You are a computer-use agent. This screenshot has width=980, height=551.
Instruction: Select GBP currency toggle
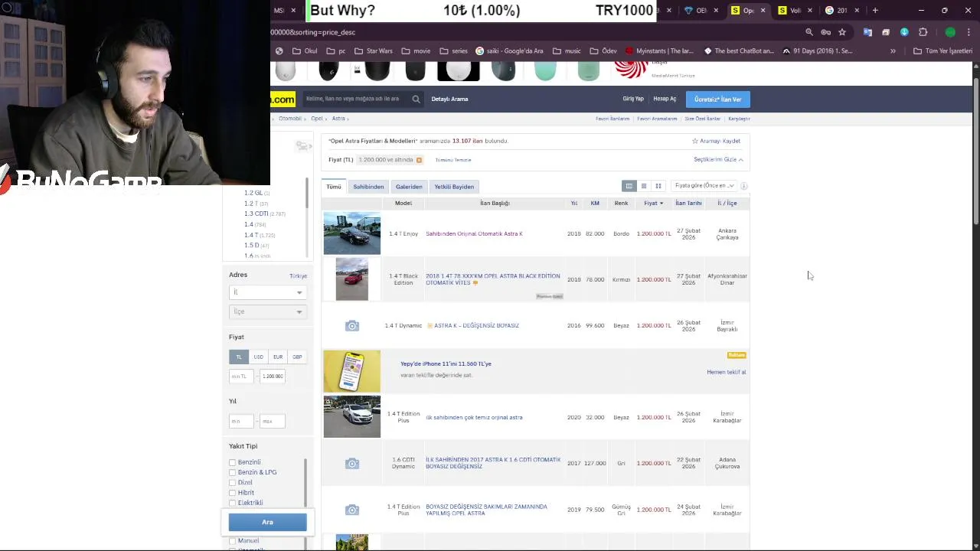coord(297,357)
